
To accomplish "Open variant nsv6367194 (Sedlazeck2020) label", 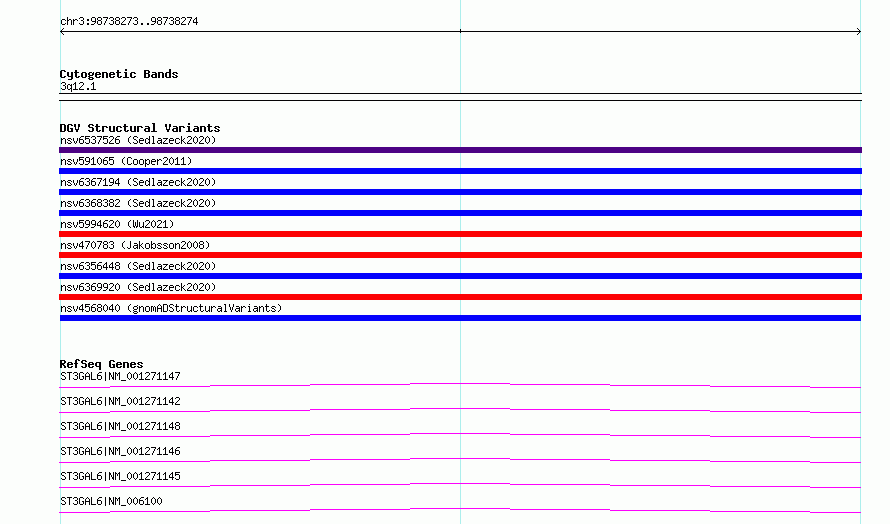I will (x=138, y=182).
